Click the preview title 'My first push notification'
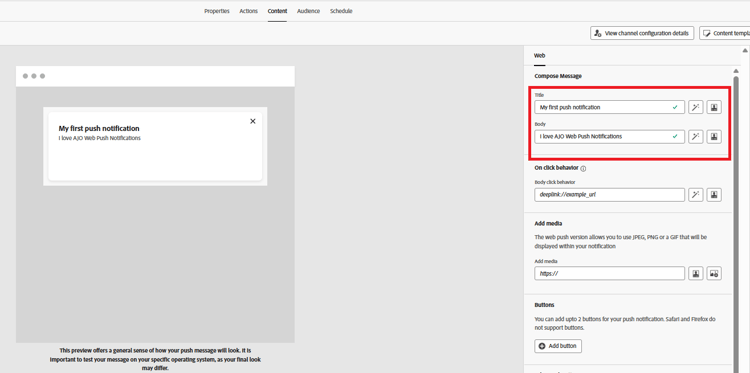750x373 pixels. coord(99,128)
